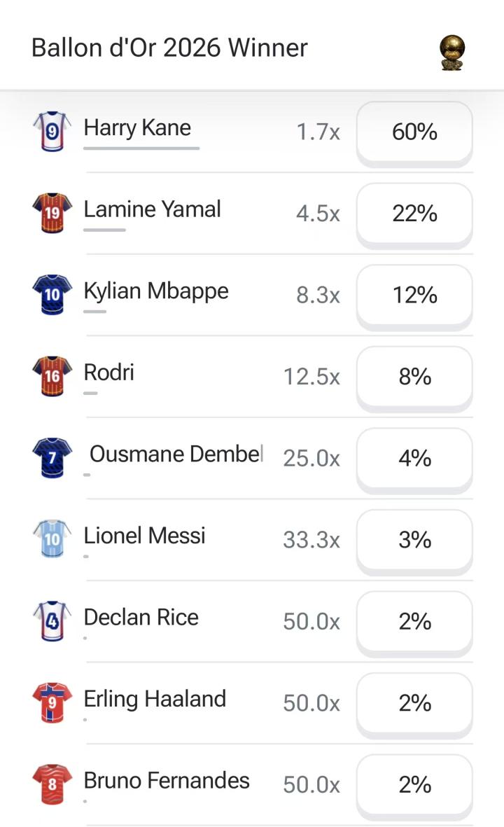Click the golden Ballon d'Or trophy icon
Screen dimensions: 504x827
coord(451,53)
